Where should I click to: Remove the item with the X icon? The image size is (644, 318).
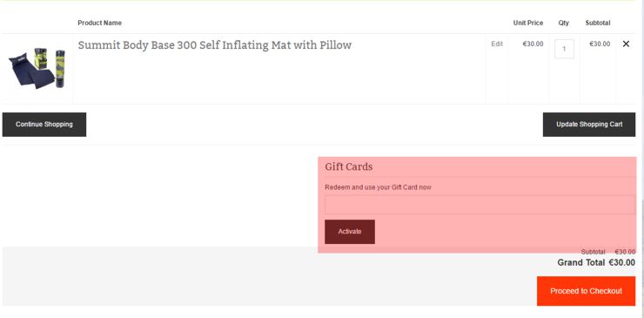point(626,44)
